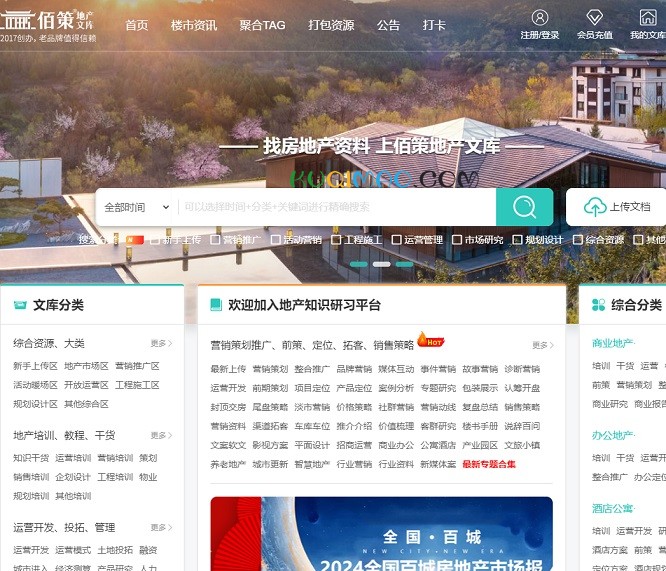Open the 土地投拓 link
Screen dimensions: 666x571
[115, 550]
